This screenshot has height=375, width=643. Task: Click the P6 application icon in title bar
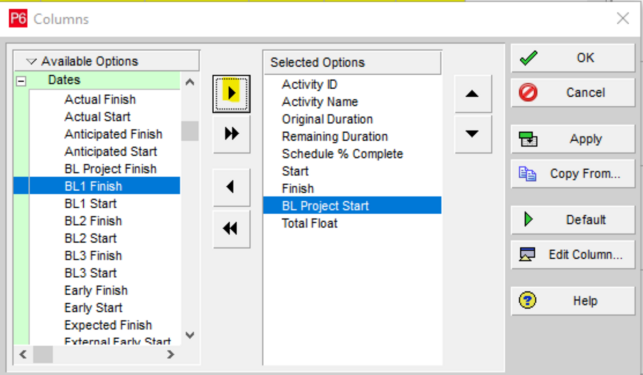click(18, 18)
